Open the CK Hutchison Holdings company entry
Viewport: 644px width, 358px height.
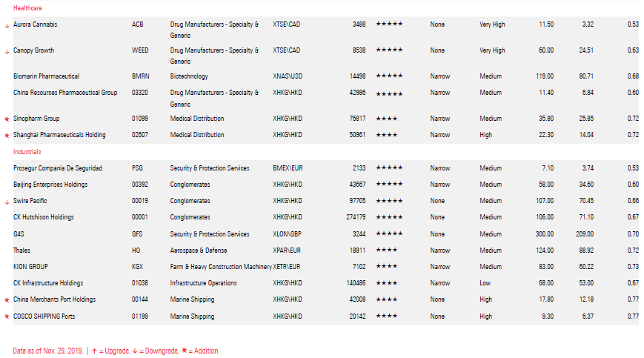point(43,217)
